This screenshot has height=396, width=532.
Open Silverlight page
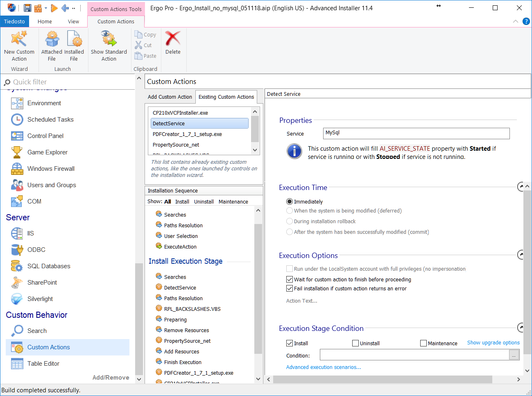coord(40,299)
